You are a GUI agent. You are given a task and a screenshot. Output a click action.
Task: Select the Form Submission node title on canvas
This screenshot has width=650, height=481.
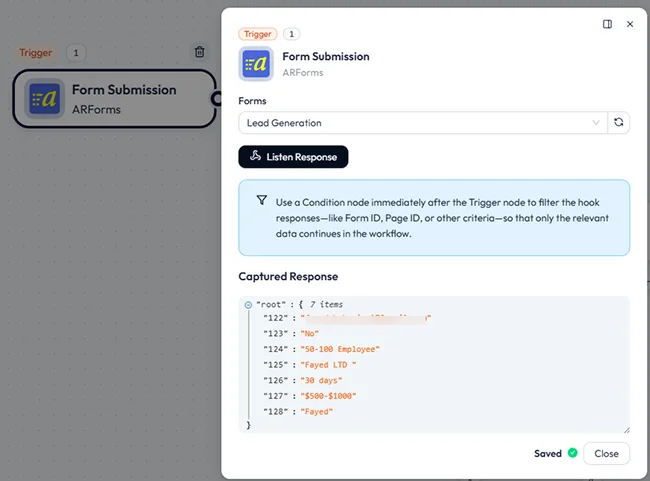pos(124,90)
